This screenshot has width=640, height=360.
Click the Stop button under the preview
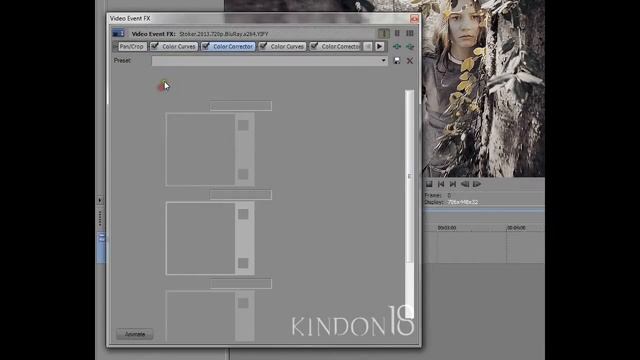pyautogui.click(x=429, y=184)
